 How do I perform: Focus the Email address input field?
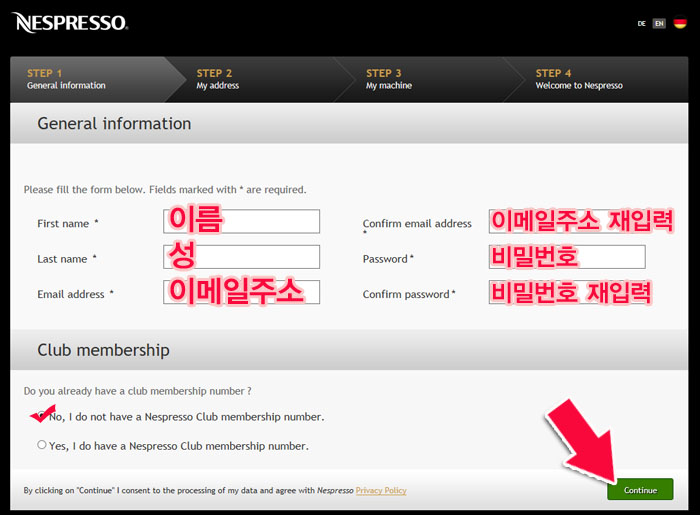(x=242, y=292)
